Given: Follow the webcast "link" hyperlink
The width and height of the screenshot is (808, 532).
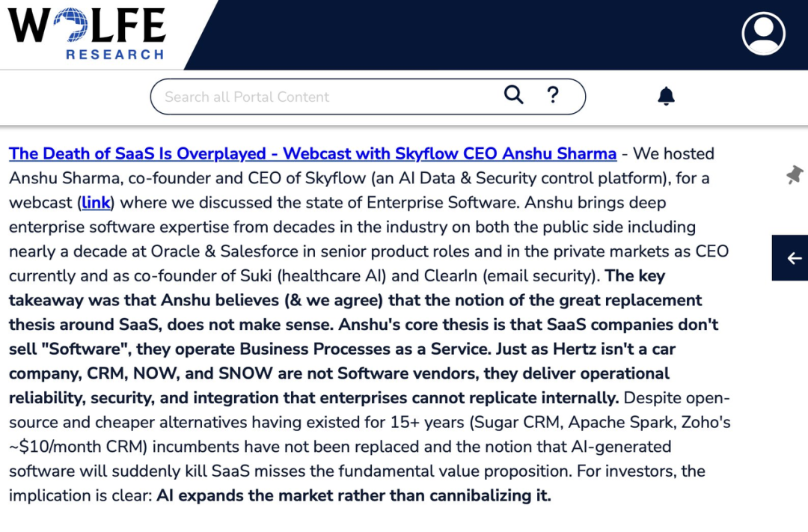Looking at the screenshot, I should 96,203.
